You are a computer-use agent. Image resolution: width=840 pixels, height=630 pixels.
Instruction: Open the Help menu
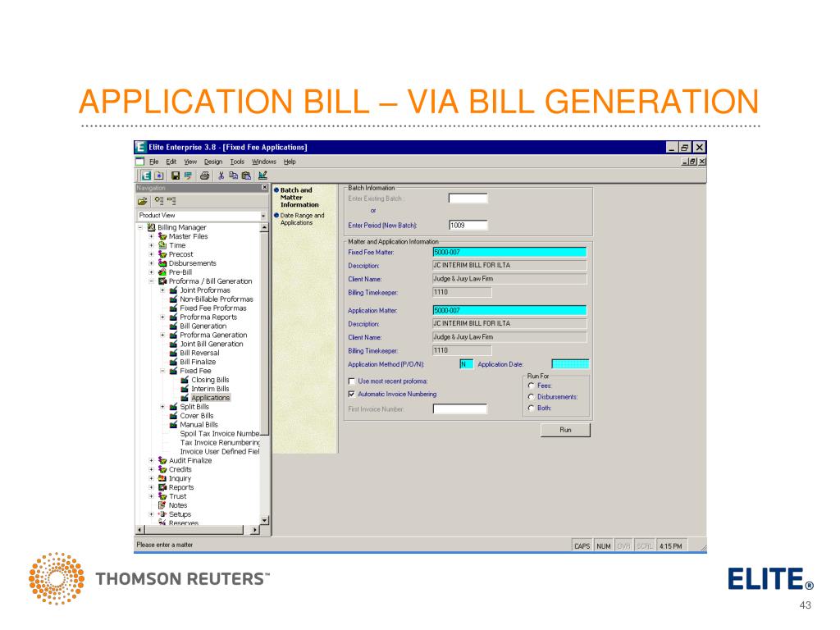[x=290, y=162]
